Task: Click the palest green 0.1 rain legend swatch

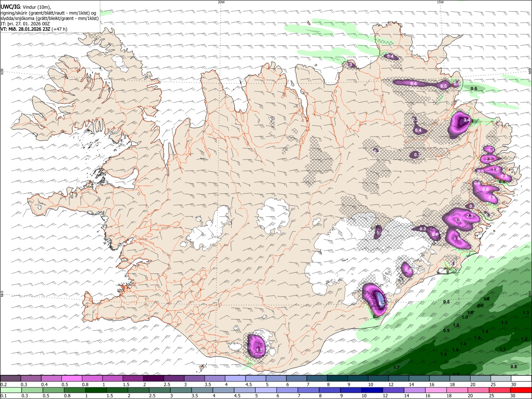Action: [11, 390]
